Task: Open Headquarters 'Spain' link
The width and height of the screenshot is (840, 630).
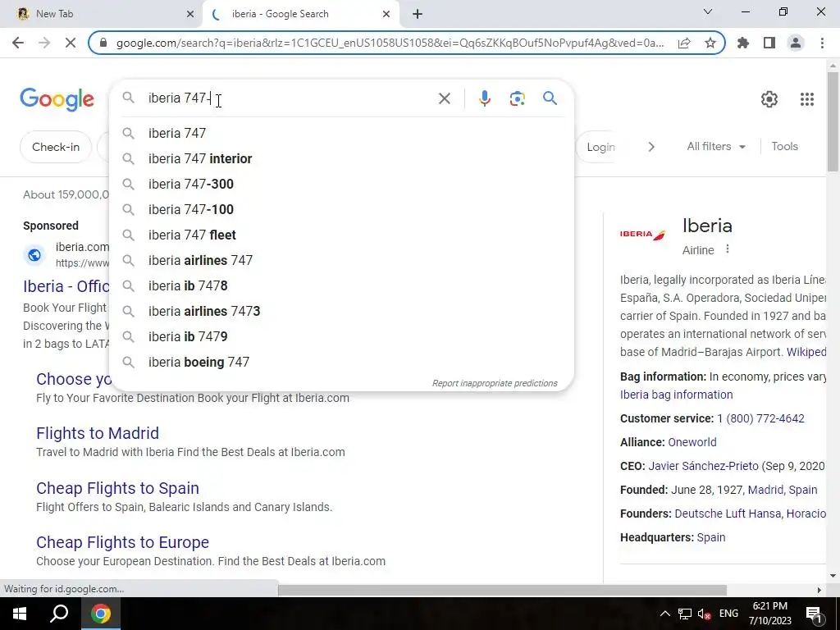Action: pos(711,537)
